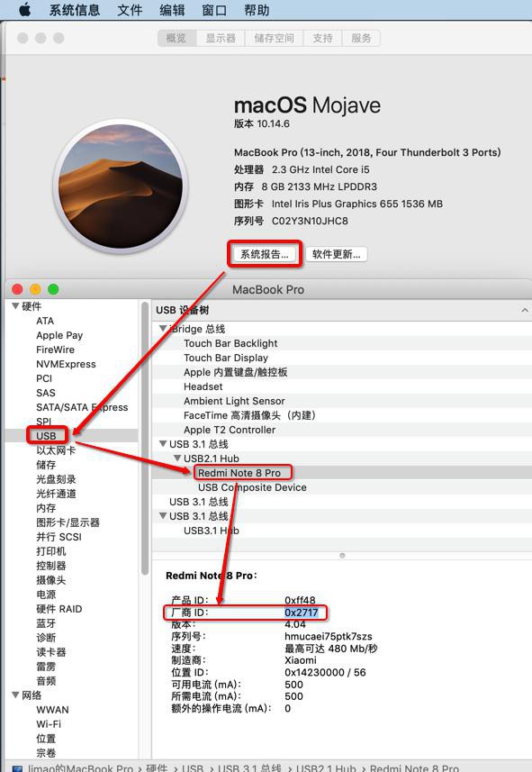Select 雷雳 in the sidebar

tap(46, 666)
